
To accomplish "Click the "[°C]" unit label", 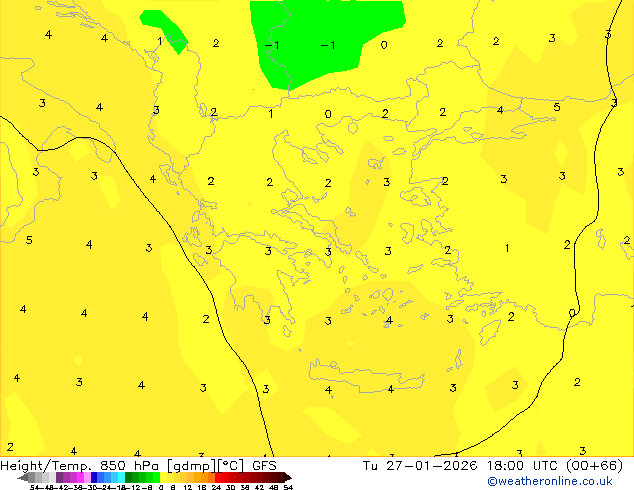I will [230, 466].
